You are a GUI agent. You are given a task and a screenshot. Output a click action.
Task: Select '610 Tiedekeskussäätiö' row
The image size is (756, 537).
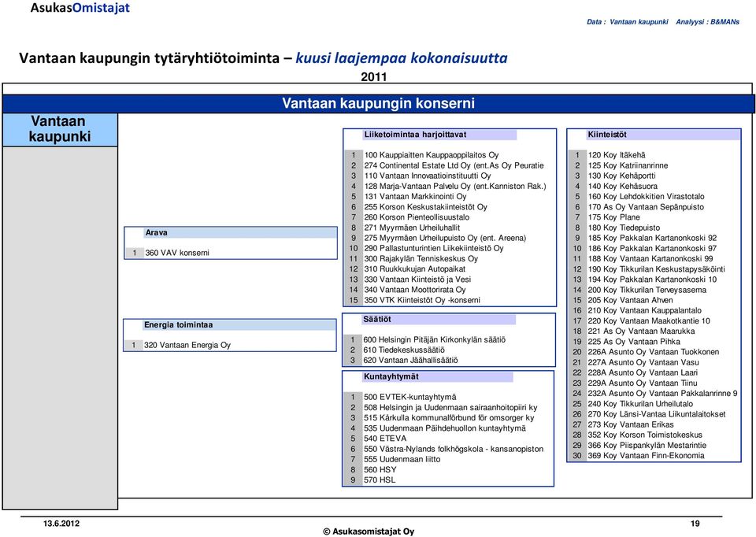tap(404, 350)
